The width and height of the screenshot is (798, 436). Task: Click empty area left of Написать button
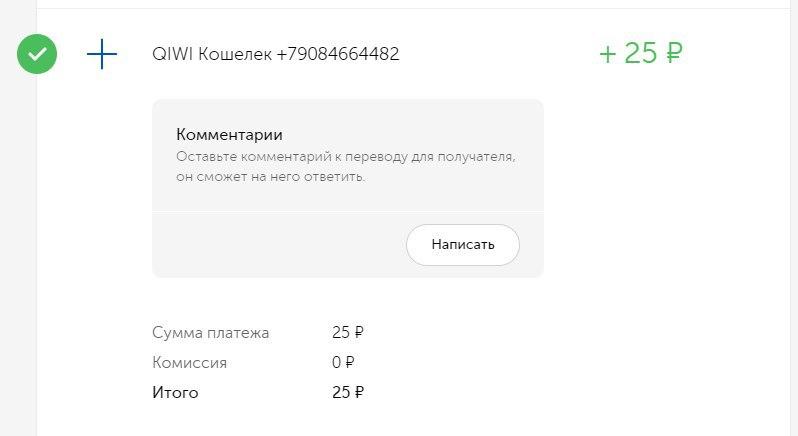pos(280,245)
